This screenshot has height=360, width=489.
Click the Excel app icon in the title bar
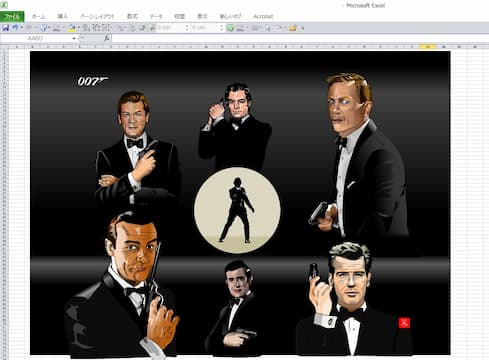[x=4, y=5]
